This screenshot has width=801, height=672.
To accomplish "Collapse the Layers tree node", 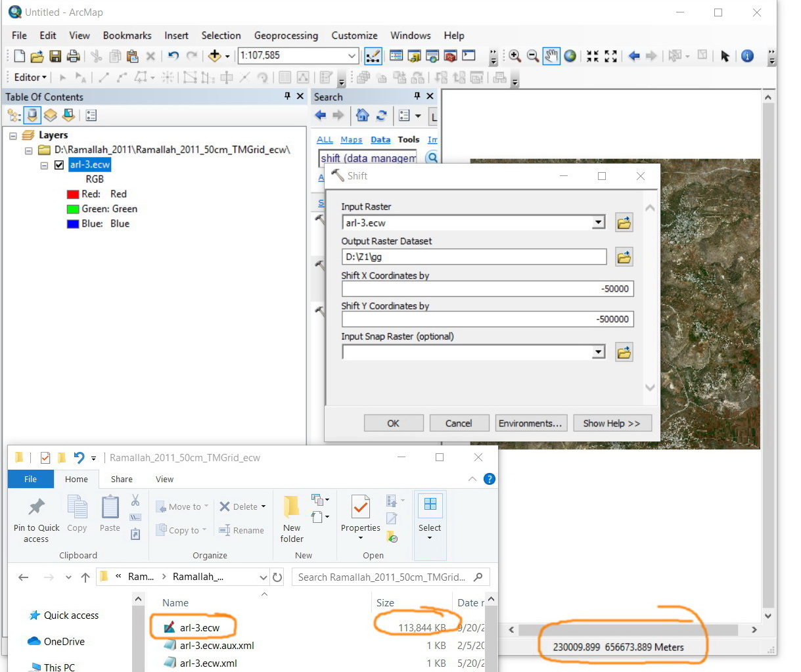I will 12,135.
